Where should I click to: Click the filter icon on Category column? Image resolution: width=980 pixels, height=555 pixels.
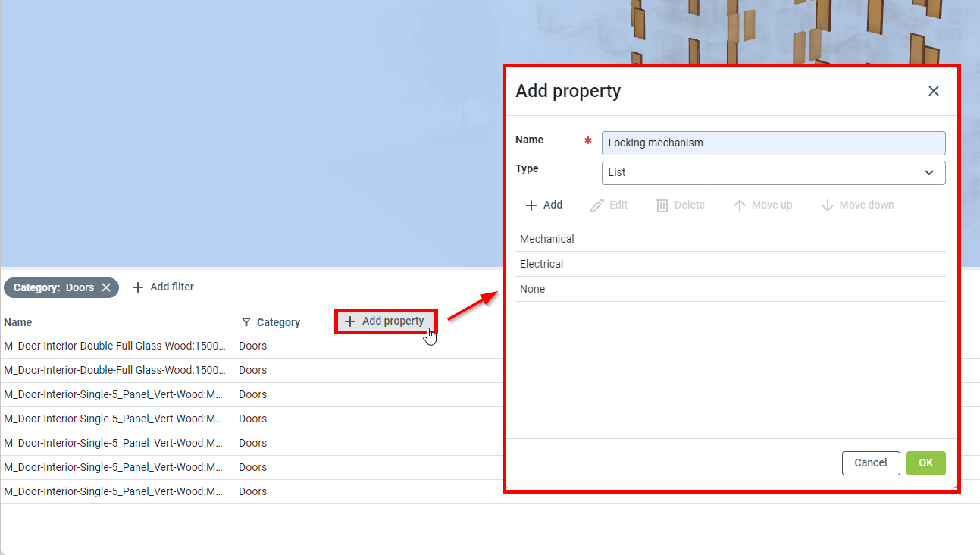point(246,322)
